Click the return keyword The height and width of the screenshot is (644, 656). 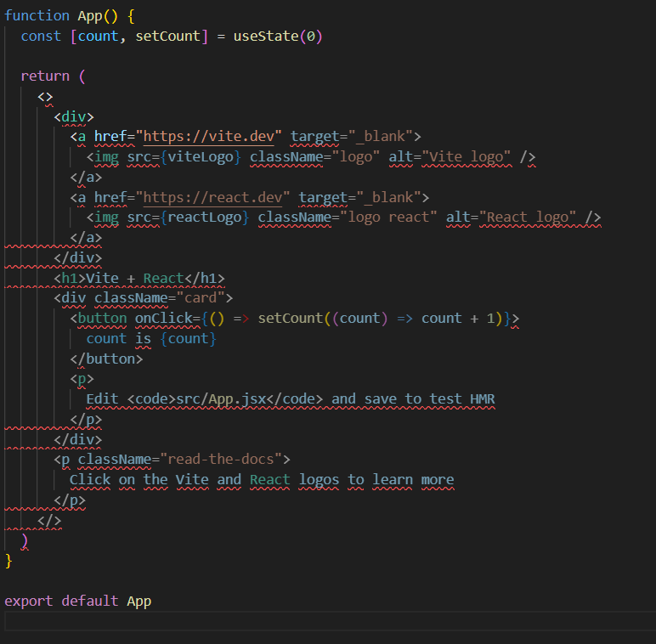[x=45, y=76]
